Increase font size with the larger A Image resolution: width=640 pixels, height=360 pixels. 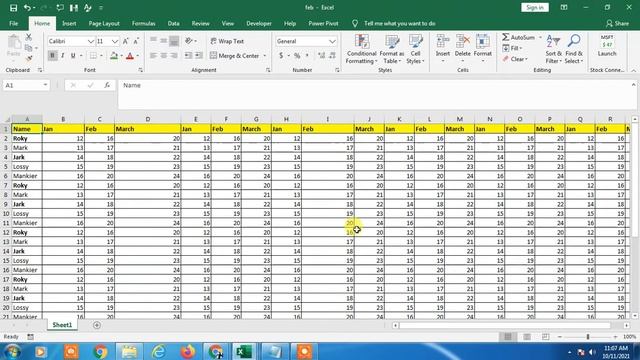(126, 41)
